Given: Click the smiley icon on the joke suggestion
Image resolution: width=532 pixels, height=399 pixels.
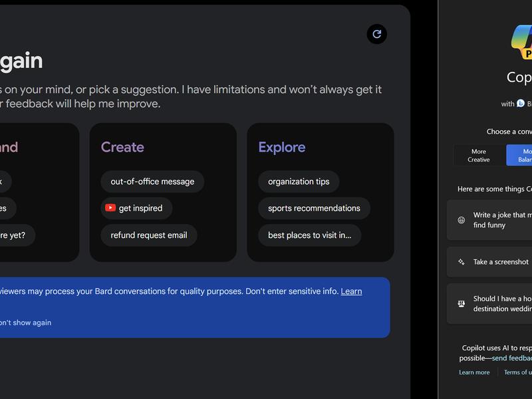Looking at the screenshot, I should [x=462, y=220].
